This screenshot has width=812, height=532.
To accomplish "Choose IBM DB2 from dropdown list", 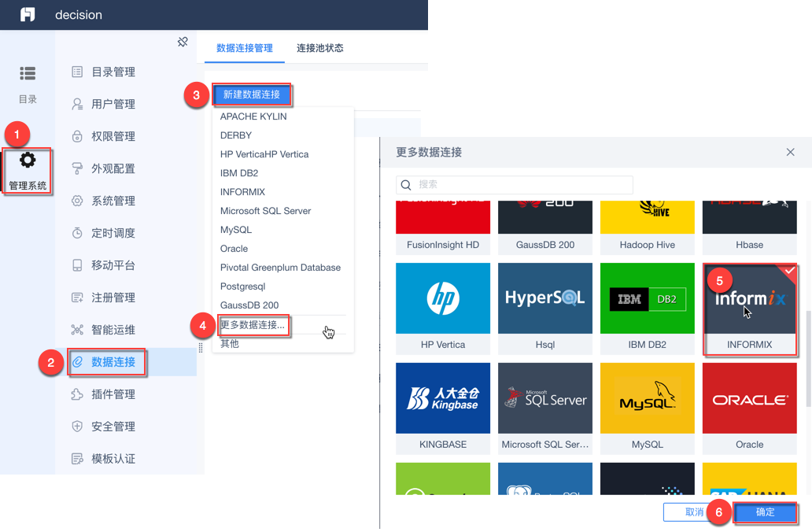I will pyautogui.click(x=238, y=173).
